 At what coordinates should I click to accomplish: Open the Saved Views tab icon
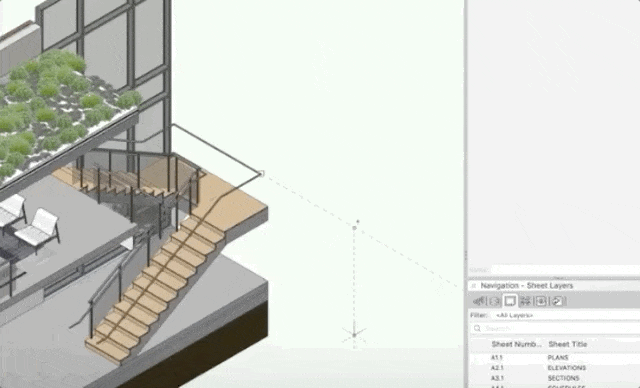coord(541,302)
